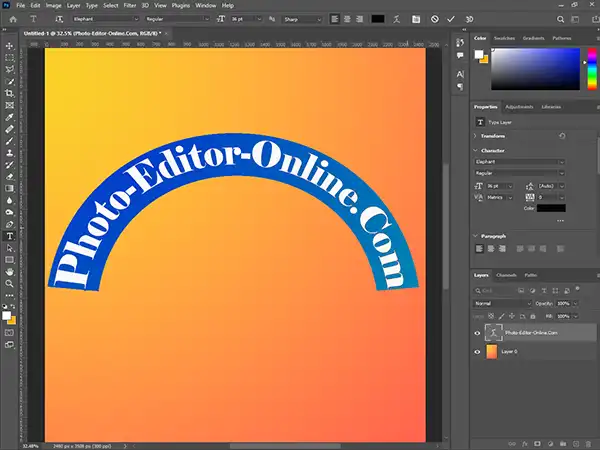Image resolution: width=600 pixels, height=450 pixels.
Task: Create a new group folder icon
Action: [563, 444]
